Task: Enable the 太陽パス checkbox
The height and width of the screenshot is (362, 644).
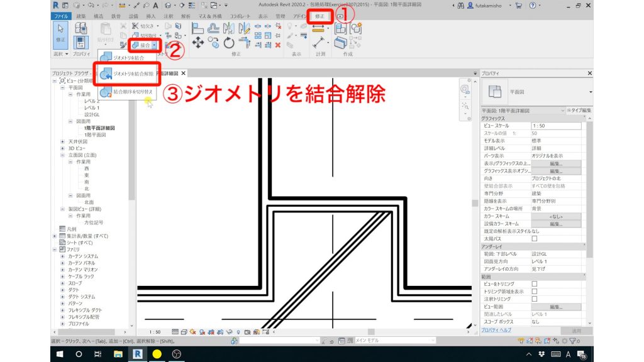Action: click(x=535, y=239)
